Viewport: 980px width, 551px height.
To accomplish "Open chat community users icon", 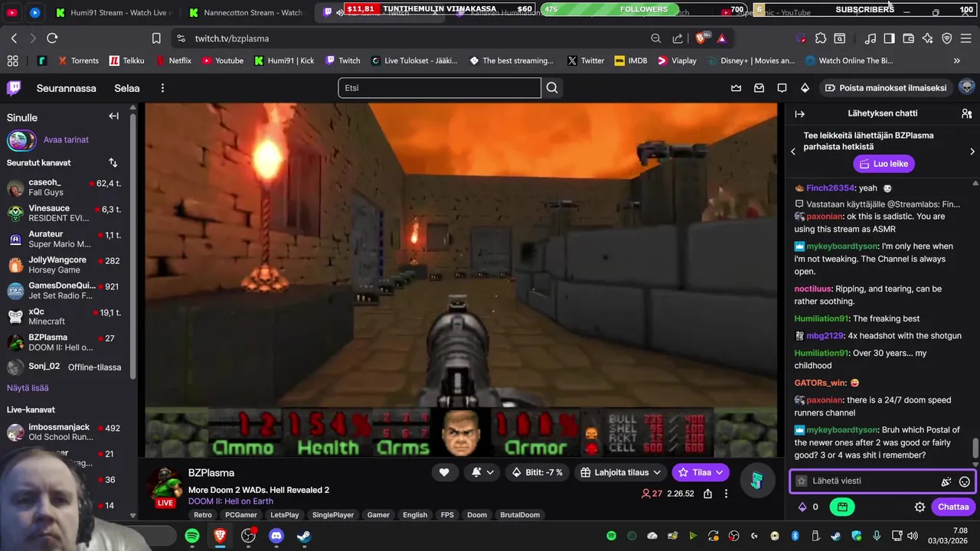I will (966, 114).
